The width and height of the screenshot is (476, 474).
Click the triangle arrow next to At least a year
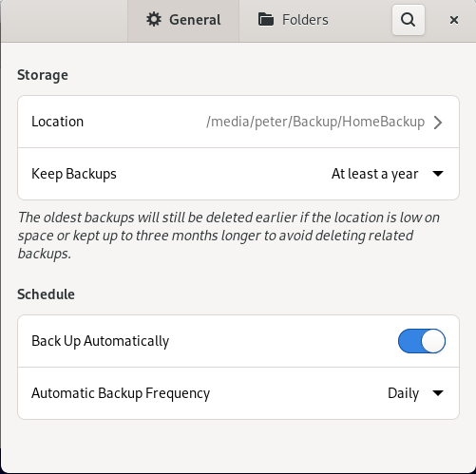click(438, 174)
